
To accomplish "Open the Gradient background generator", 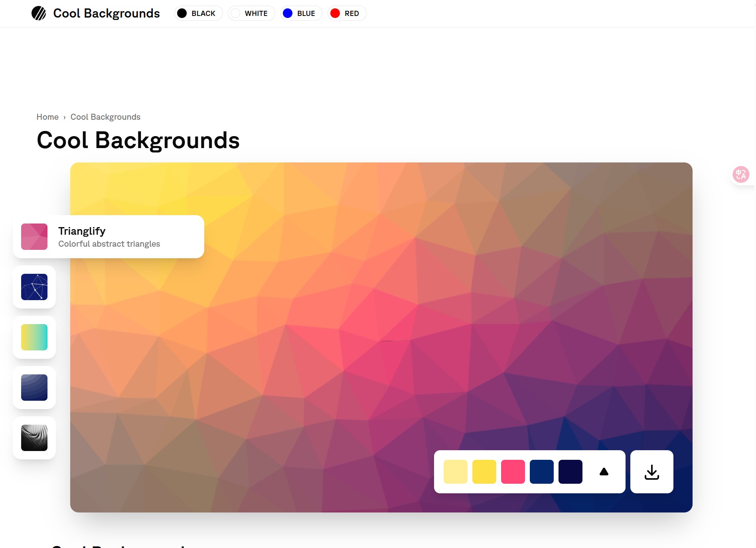I will click(34, 337).
